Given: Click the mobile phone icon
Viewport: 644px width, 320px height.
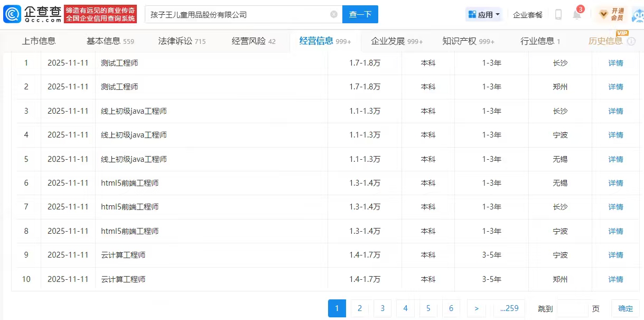Looking at the screenshot, I should point(558,15).
